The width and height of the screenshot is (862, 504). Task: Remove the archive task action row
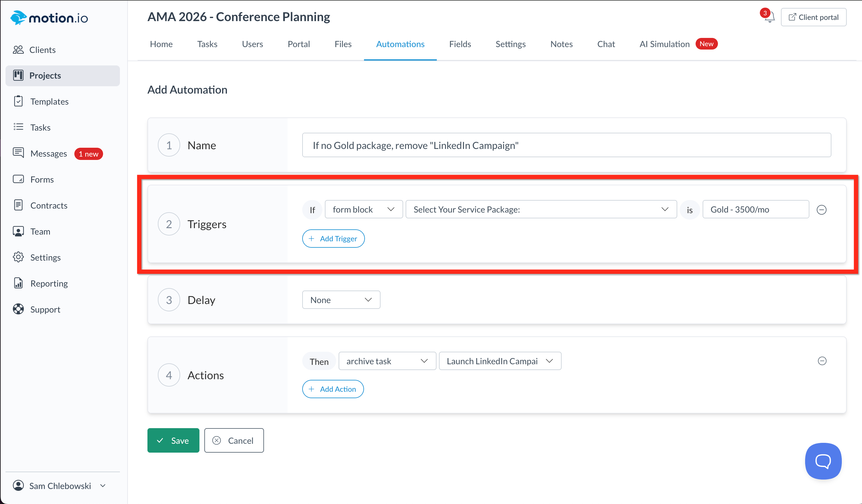(x=822, y=361)
